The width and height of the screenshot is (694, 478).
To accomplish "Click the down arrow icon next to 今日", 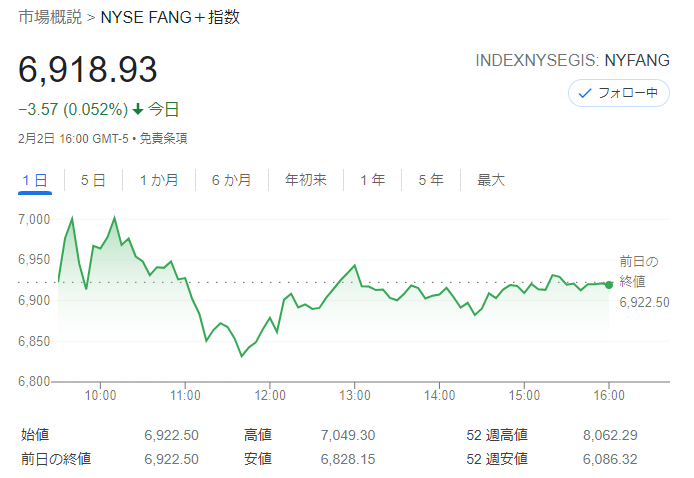I will [x=138, y=109].
